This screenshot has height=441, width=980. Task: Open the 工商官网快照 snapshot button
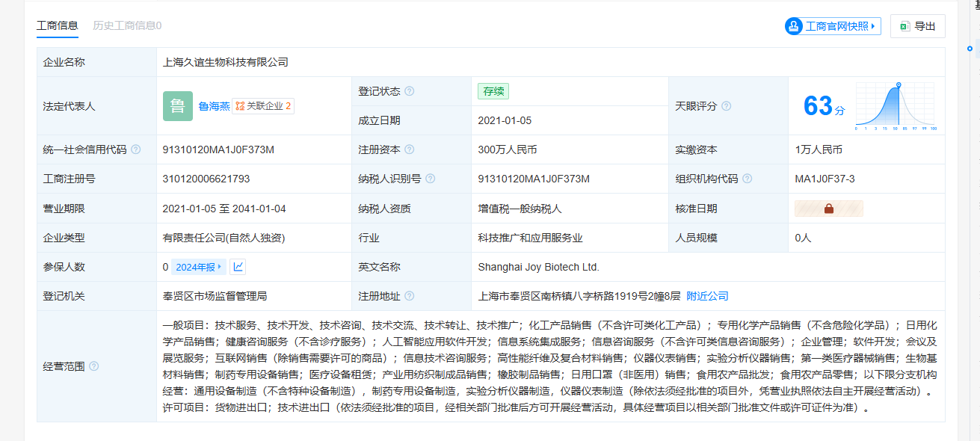[833, 26]
